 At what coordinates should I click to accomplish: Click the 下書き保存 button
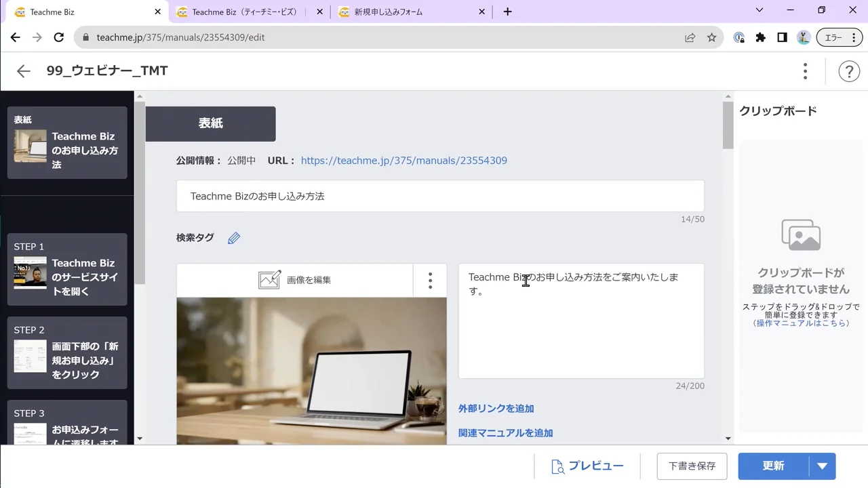click(x=692, y=466)
